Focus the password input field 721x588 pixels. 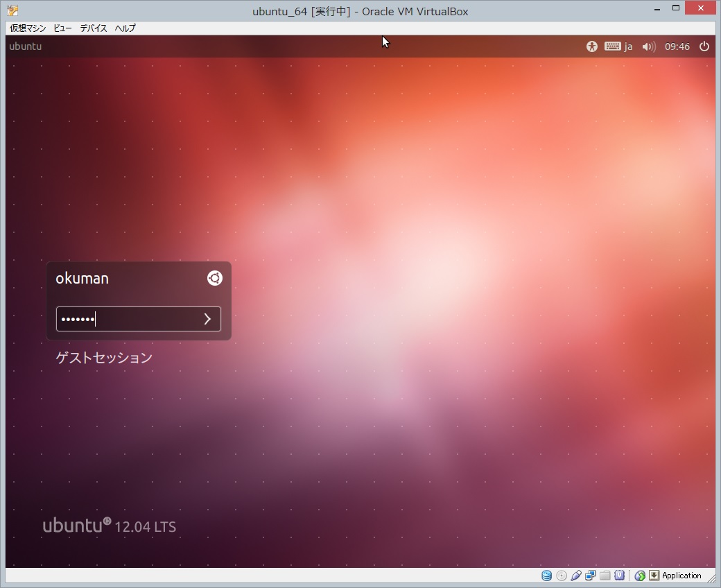tap(139, 319)
